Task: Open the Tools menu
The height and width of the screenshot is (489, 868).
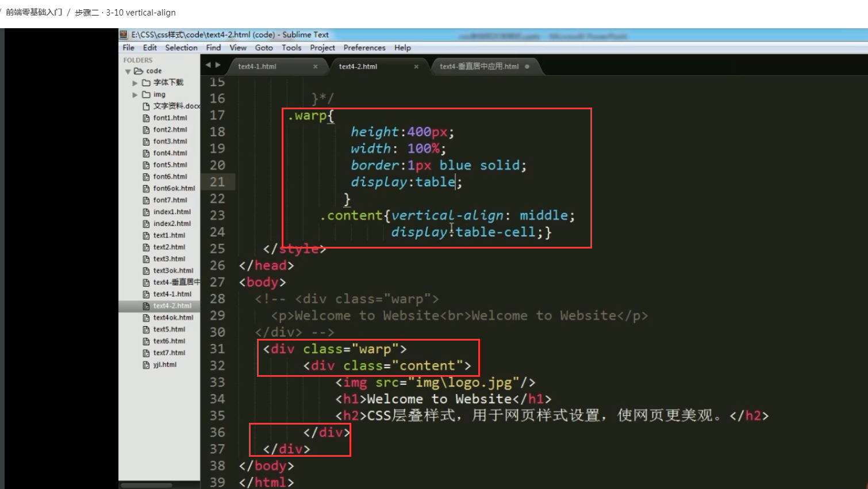Action: [291, 48]
